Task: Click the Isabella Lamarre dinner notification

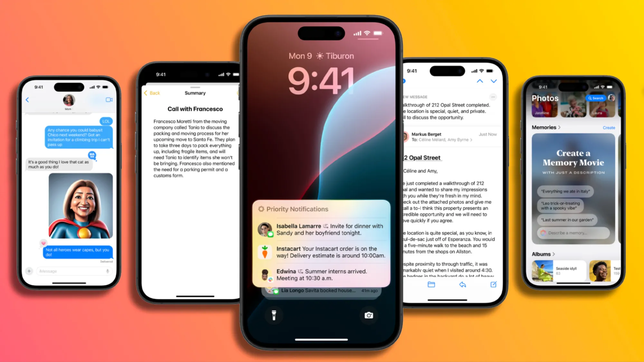Action: coord(321,229)
